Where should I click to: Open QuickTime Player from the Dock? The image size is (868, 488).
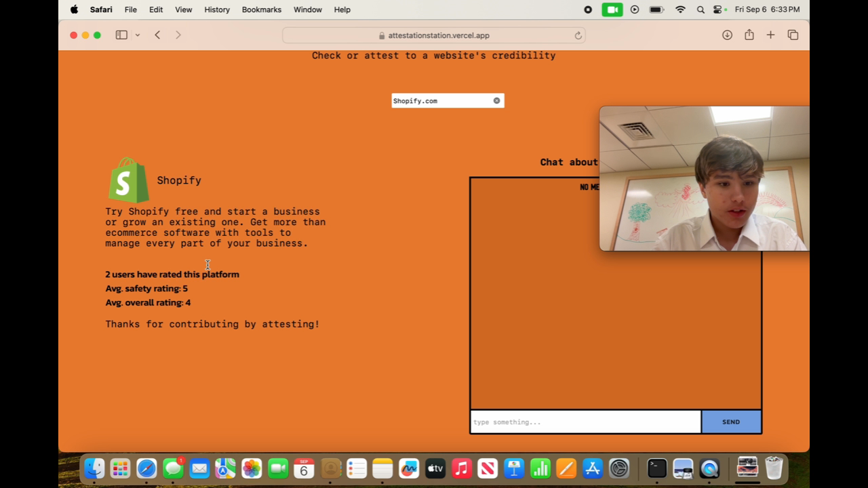[709, 468]
